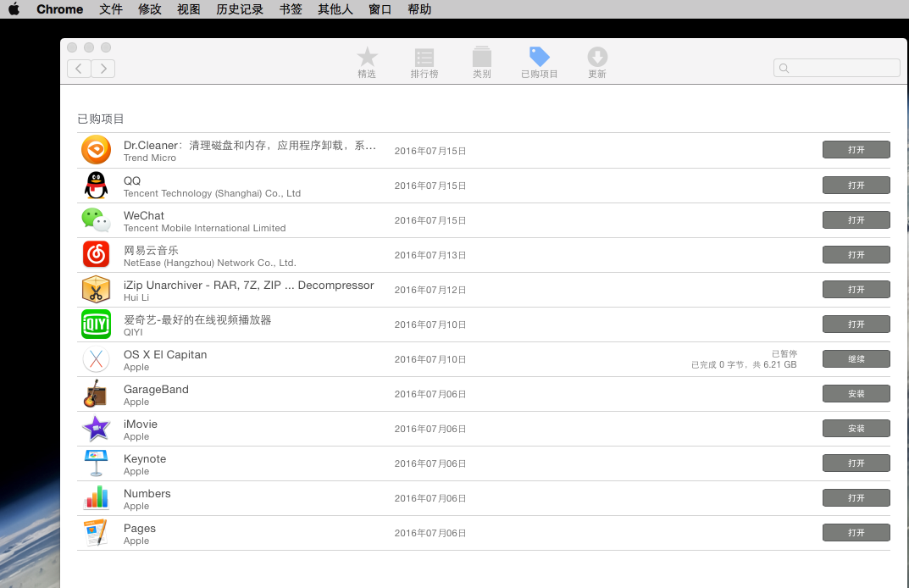Click the iZip Unarchiver title text
Image resolution: width=909 pixels, height=588 pixels.
(x=249, y=285)
